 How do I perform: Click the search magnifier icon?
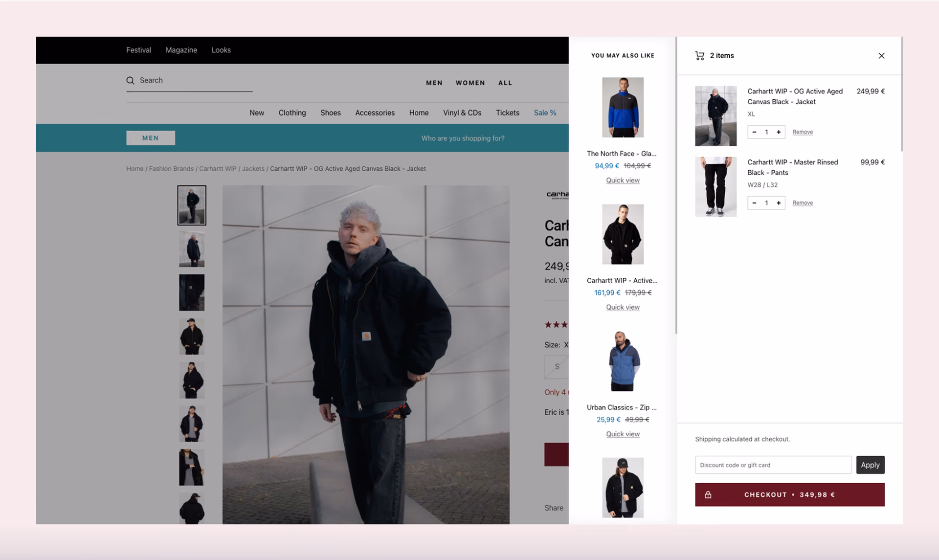pos(130,80)
